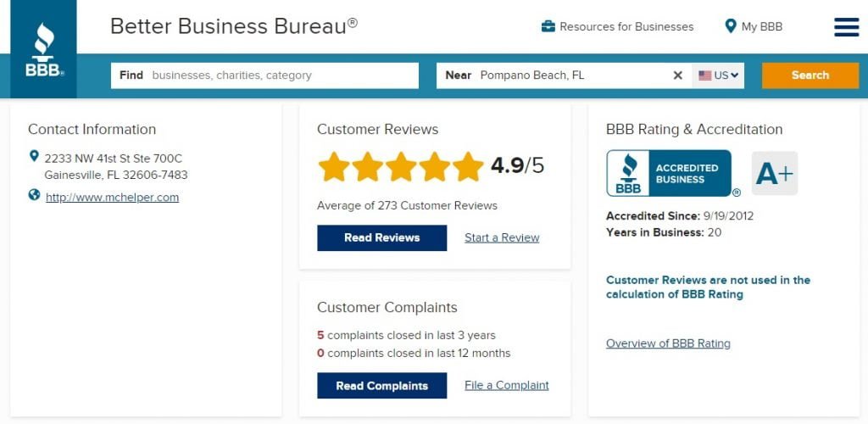The width and height of the screenshot is (868, 424).
Task: Click the Read Reviews button
Action: click(381, 238)
